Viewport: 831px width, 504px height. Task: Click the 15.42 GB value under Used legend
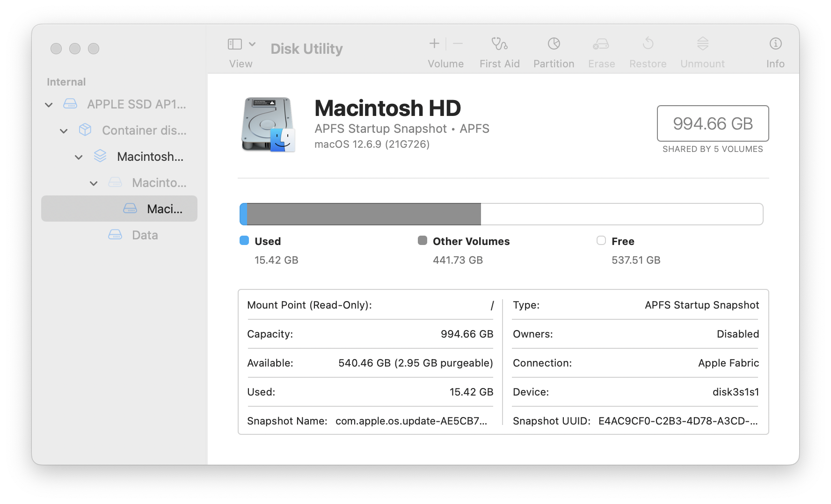point(276,260)
